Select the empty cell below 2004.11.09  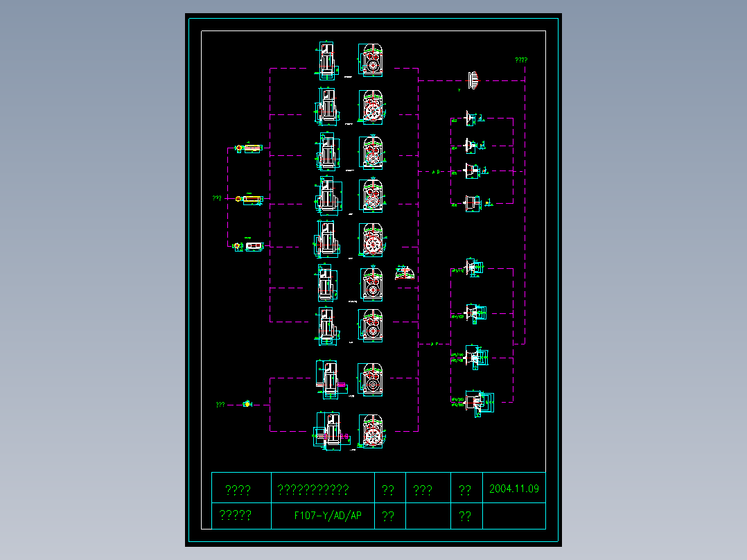click(x=514, y=516)
